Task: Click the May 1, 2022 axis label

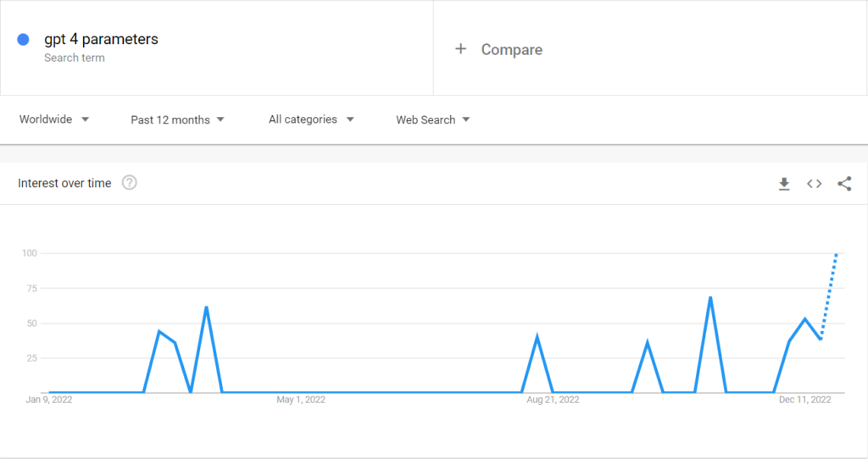Action: (x=301, y=400)
